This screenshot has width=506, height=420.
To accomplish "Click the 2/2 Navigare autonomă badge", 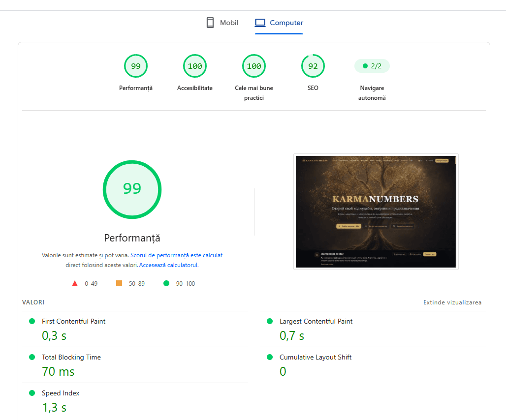I will coord(372,66).
